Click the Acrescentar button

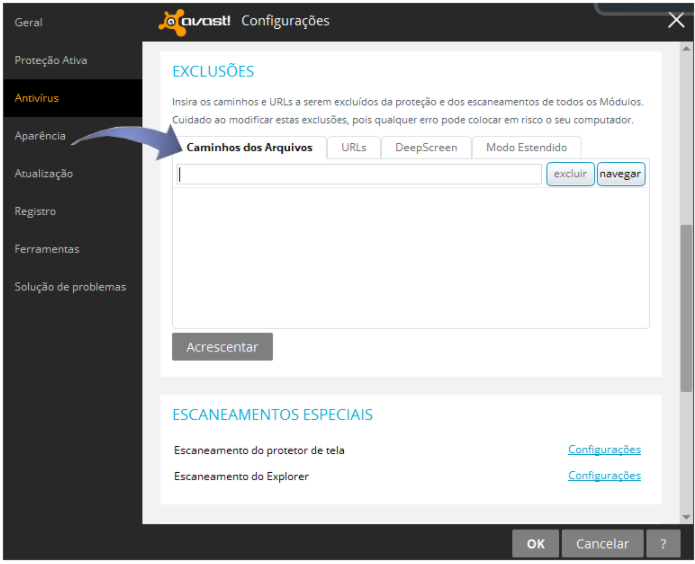coord(222,347)
